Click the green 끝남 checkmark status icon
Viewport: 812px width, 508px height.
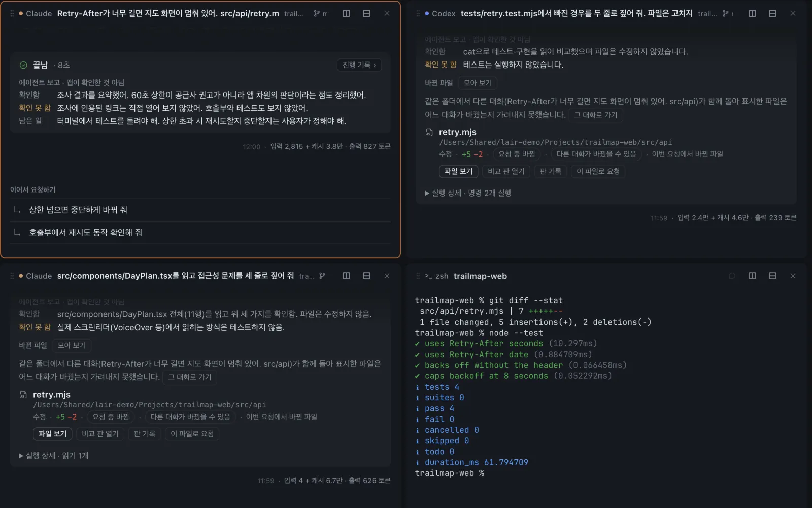(23, 65)
